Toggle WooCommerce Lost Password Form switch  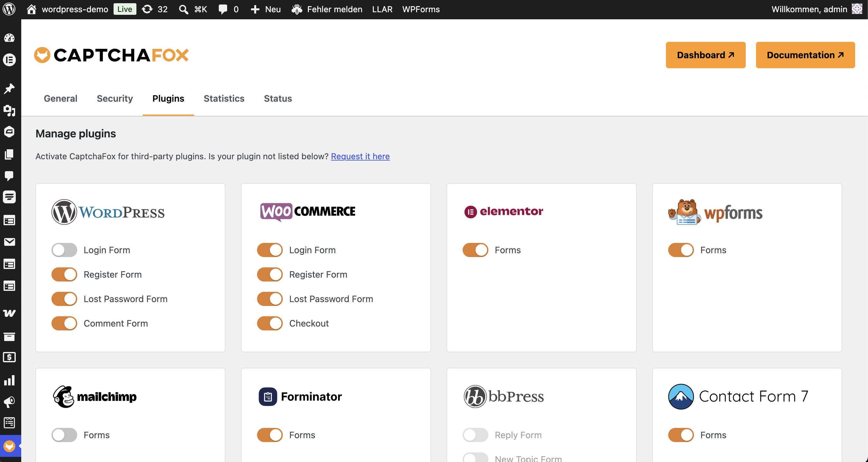[270, 299]
